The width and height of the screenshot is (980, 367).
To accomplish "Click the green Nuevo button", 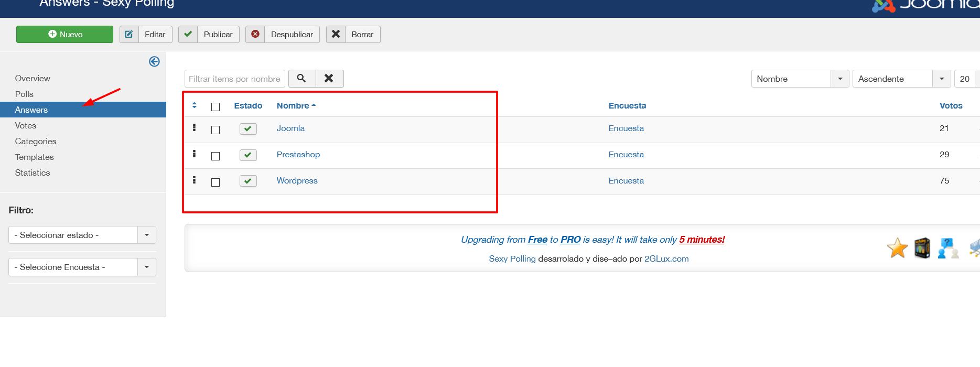I will coord(64,35).
